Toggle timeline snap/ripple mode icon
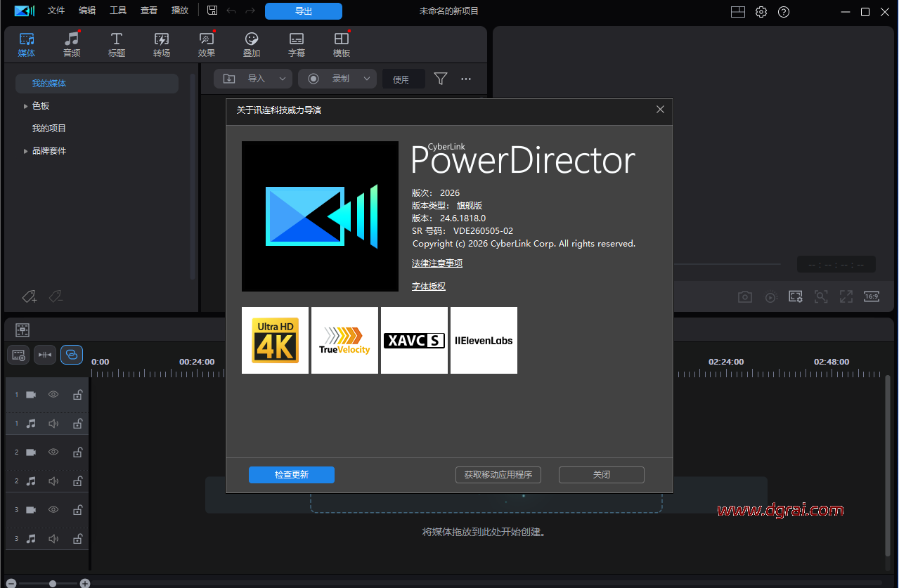The width and height of the screenshot is (899, 588). [x=45, y=355]
